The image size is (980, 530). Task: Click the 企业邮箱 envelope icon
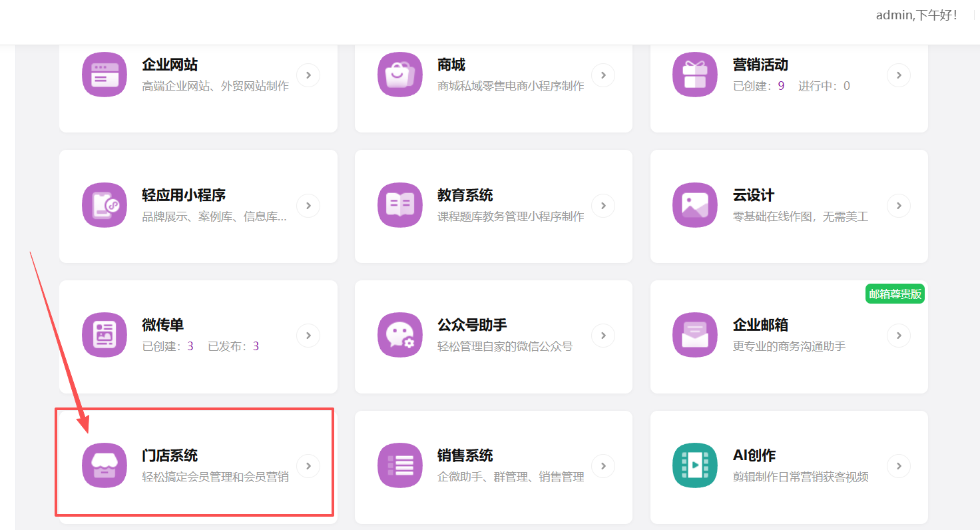(695, 335)
